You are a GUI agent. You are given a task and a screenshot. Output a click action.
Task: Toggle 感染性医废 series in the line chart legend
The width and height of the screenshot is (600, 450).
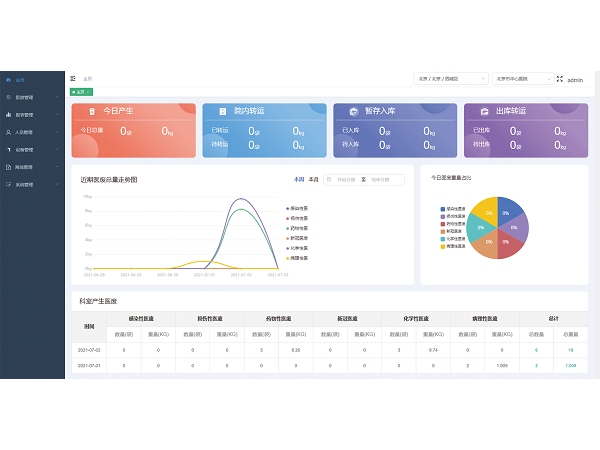tap(297, 208)
